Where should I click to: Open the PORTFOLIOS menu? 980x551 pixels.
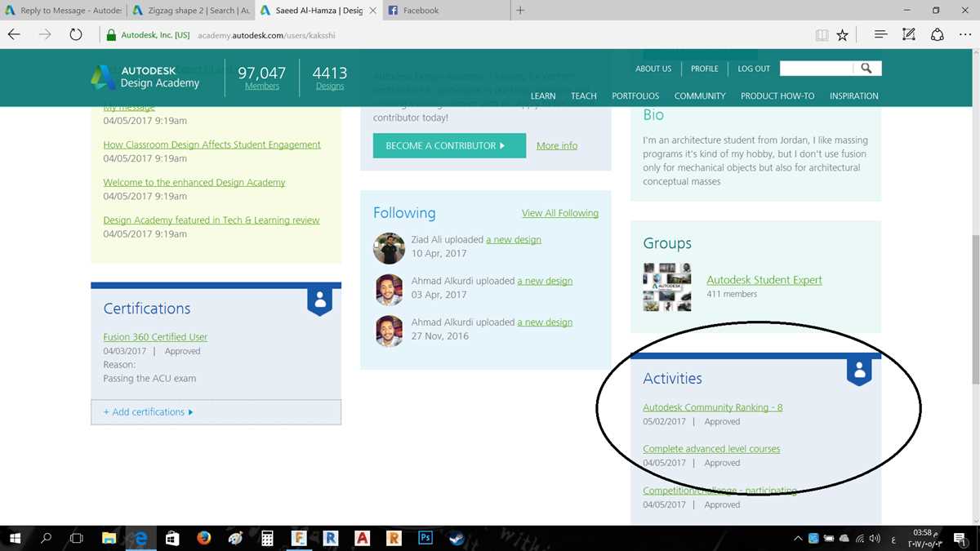pyautogui.click(x=635, y=96)
